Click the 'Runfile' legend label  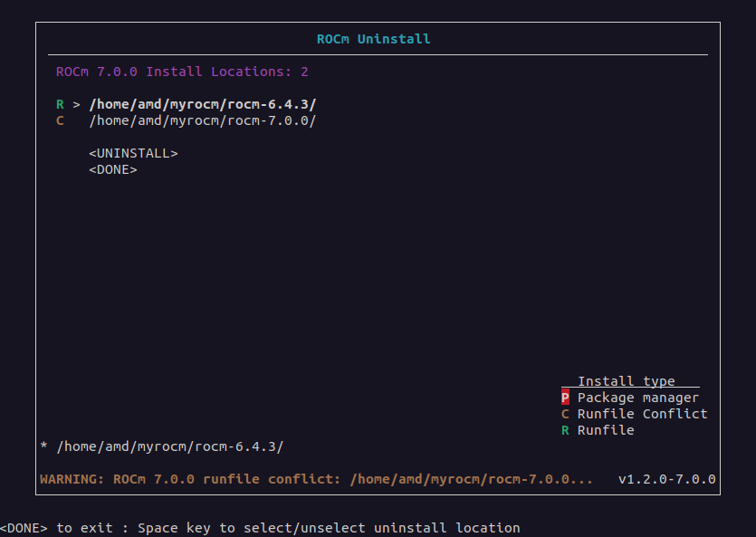pyautogui.click(x=606, y=430)
